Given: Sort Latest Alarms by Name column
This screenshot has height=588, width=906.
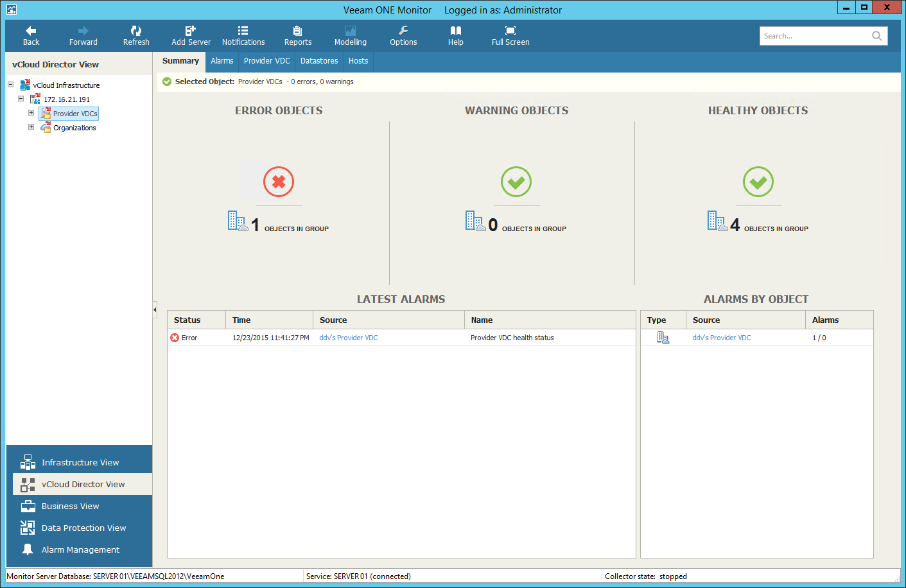Looking at the screenshot, I should point(550,320).
